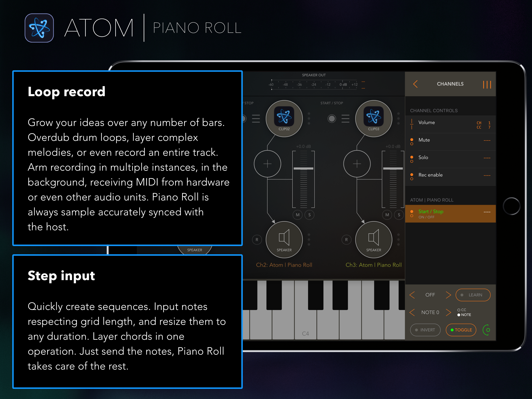
Task: Add an effect slot on Ch3
Action: click(357, 164)
